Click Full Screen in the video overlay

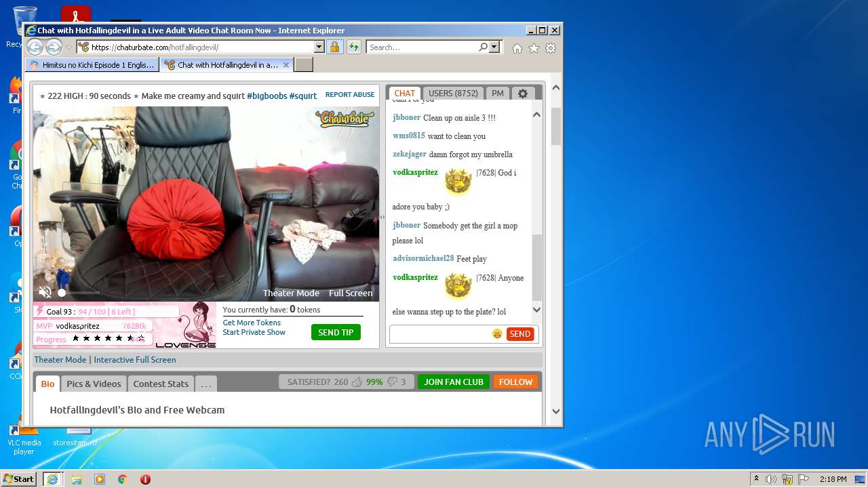(x=351, y=293)
